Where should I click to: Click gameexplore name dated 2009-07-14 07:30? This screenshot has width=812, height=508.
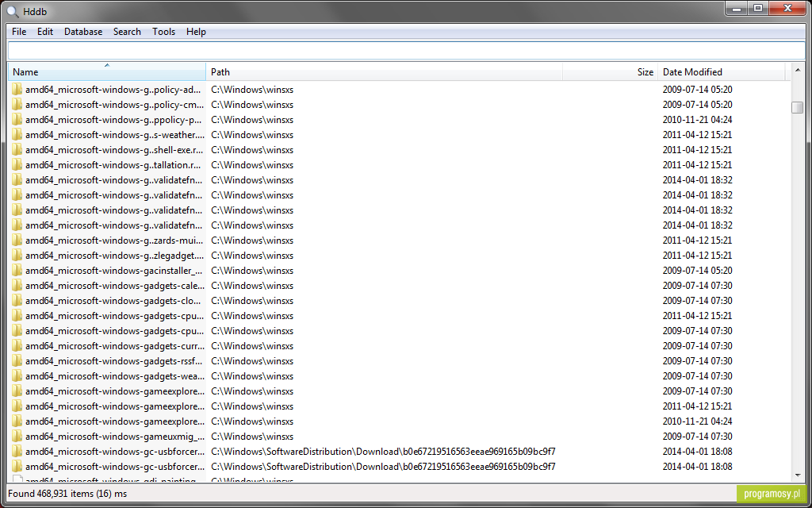tap(114, 391)
